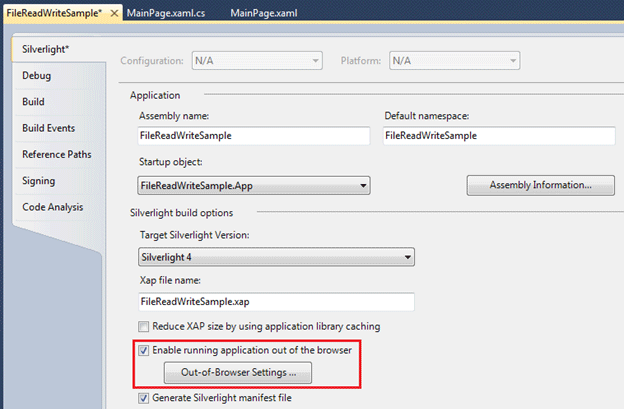
Task: Go to the Debug settings page
Action: click(37, 76)
